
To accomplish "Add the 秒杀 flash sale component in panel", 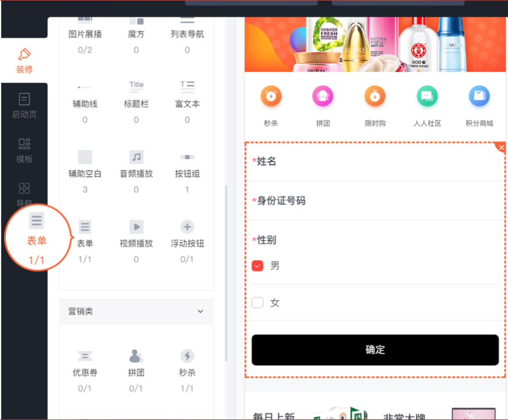I will (187, 372).
